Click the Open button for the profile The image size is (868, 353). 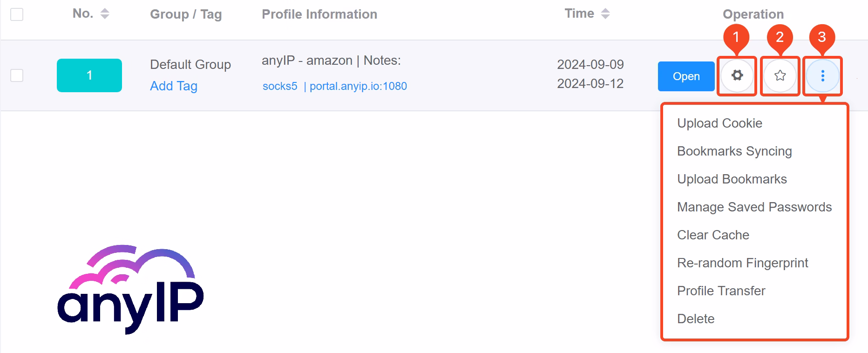(686, 76)
